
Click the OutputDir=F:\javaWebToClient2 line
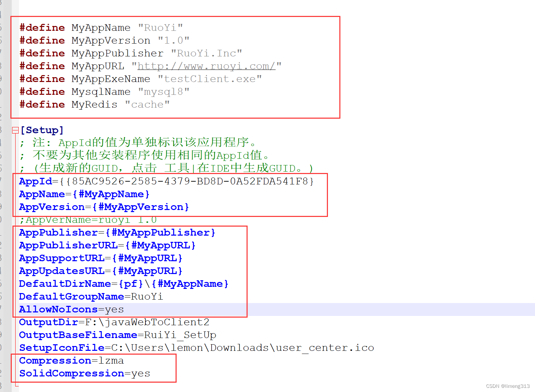pos(114,322)
